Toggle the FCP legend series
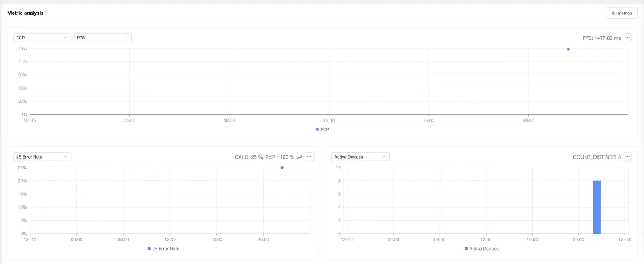Screen dimensions: 644x264 point(322,130)
